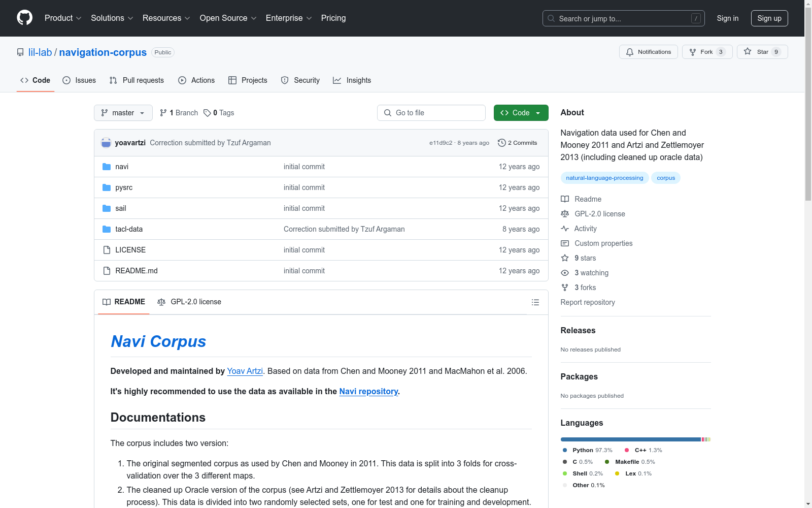Open the Navi repository link

click(369, 391)
